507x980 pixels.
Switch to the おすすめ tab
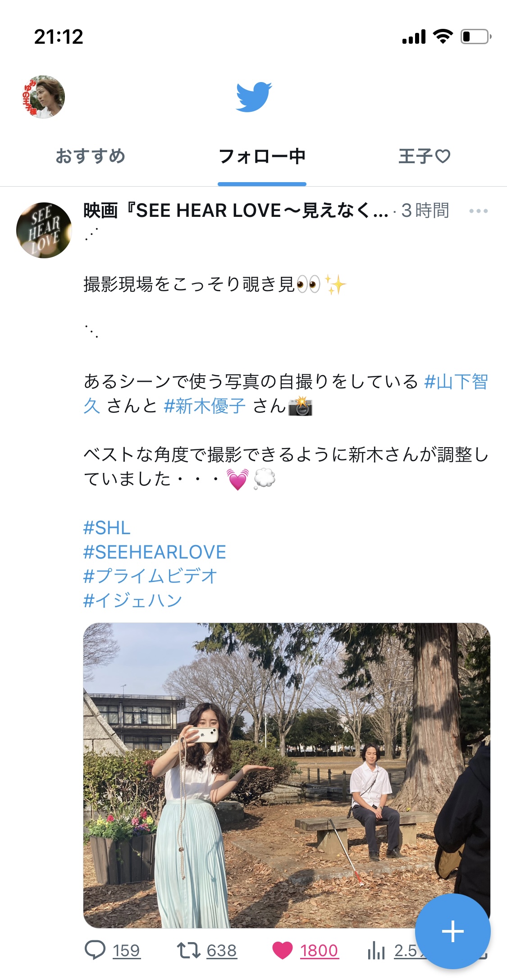tap(90, 156)
